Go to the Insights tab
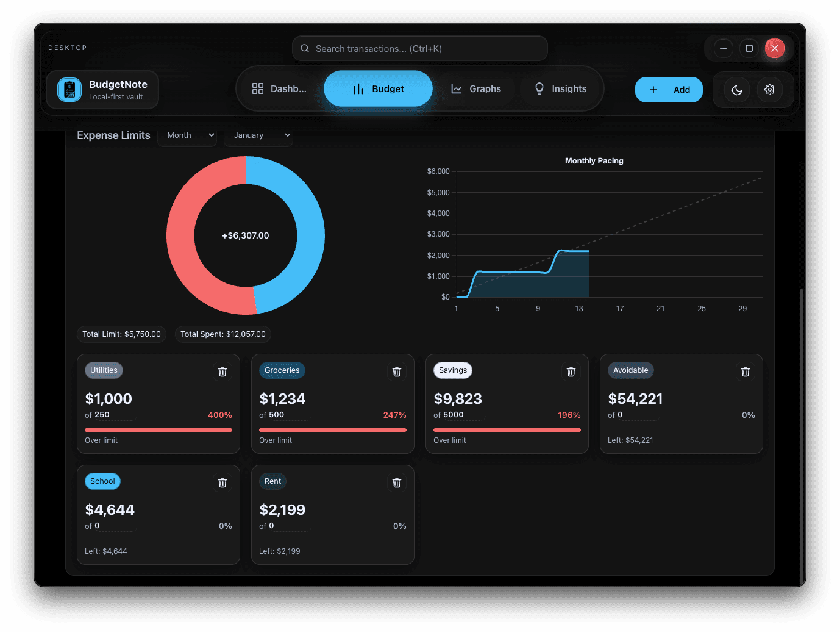840x632 pixels. coord(560,89)
